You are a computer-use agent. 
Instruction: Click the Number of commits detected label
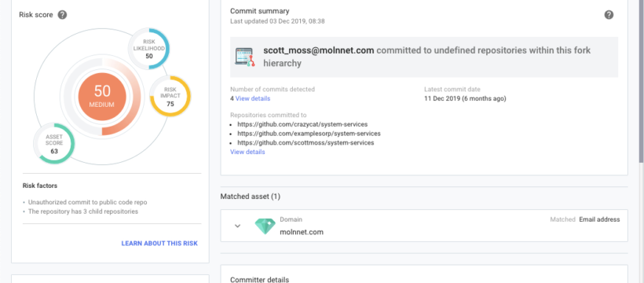pos(273,90)
